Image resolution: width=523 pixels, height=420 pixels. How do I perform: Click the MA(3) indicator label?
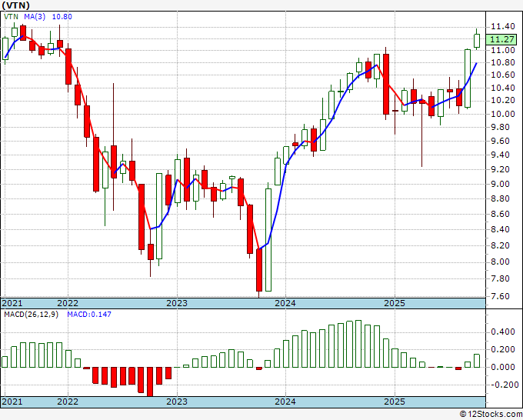(35, 16)
